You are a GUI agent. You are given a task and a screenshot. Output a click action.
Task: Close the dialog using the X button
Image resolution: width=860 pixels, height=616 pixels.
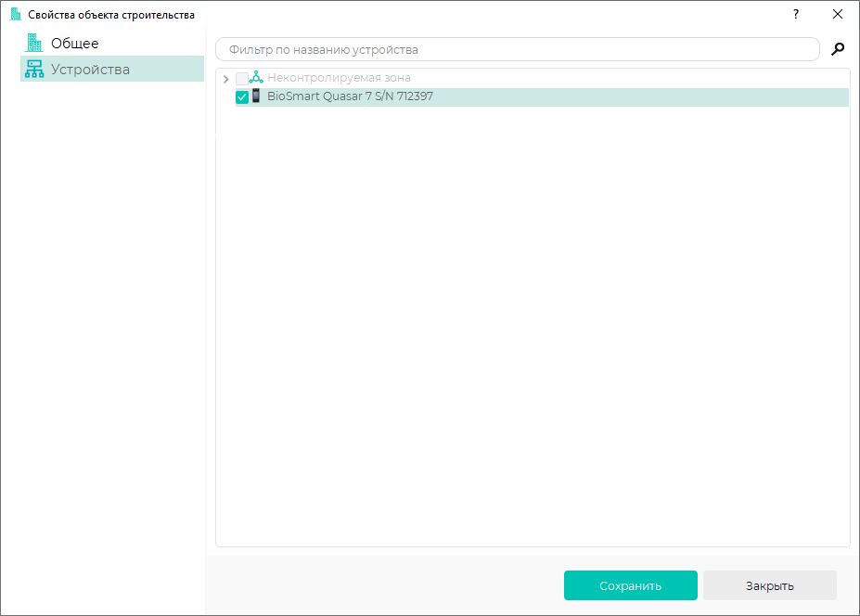point(838,14)
